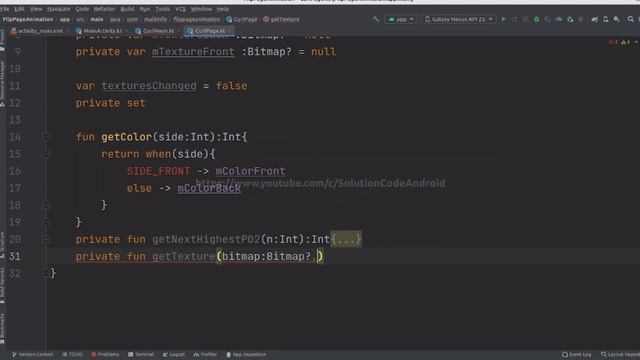Open the Problems tool window

(105, 354)
